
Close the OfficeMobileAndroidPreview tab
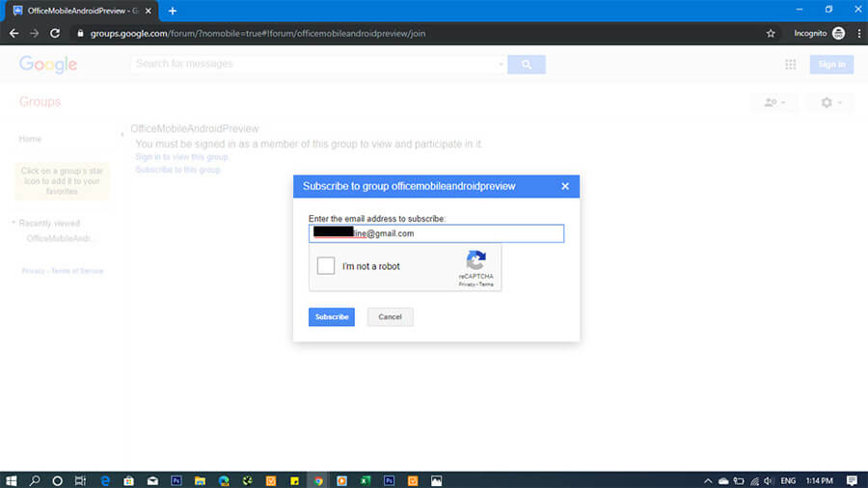148,11
